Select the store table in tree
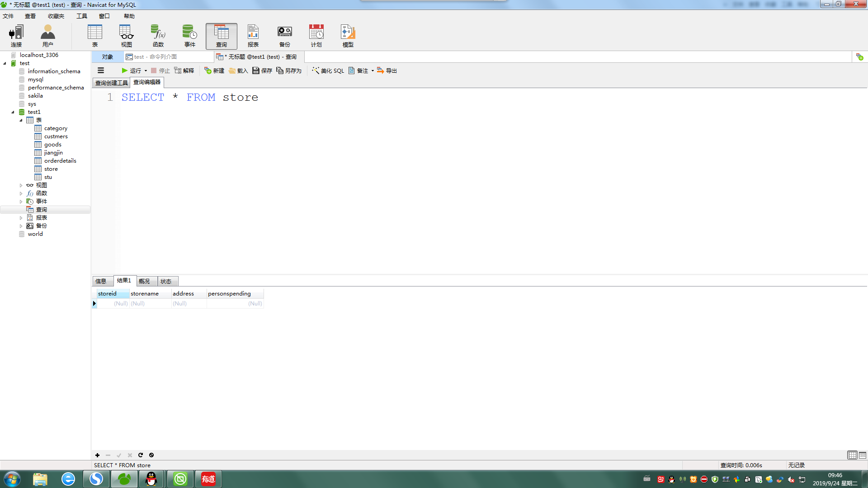This screenshot has width=868, height=488. coord(51,169)
